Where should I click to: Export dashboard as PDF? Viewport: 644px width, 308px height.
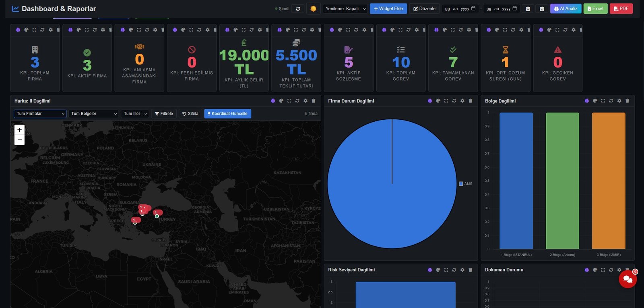(x=621, y=8)
